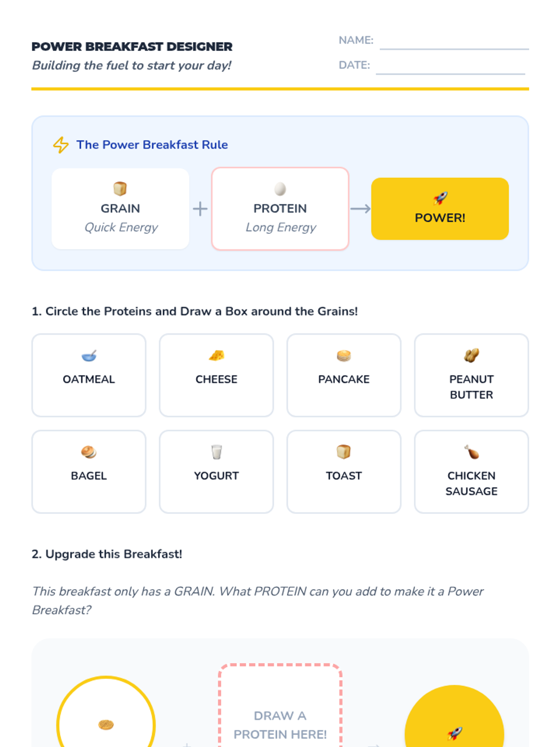Click the plus sign between Grain and Protein
560x747 pixels.
coord(200,209)
